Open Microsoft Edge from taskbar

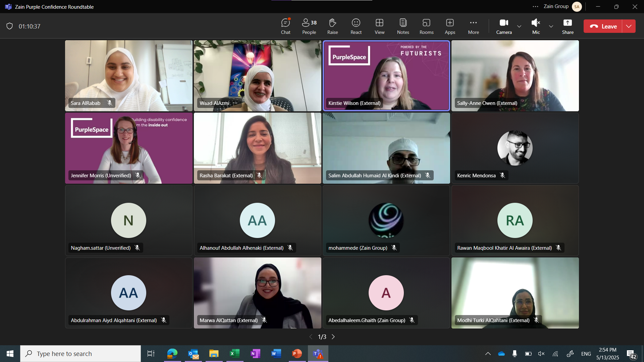[x=172, y=354]
